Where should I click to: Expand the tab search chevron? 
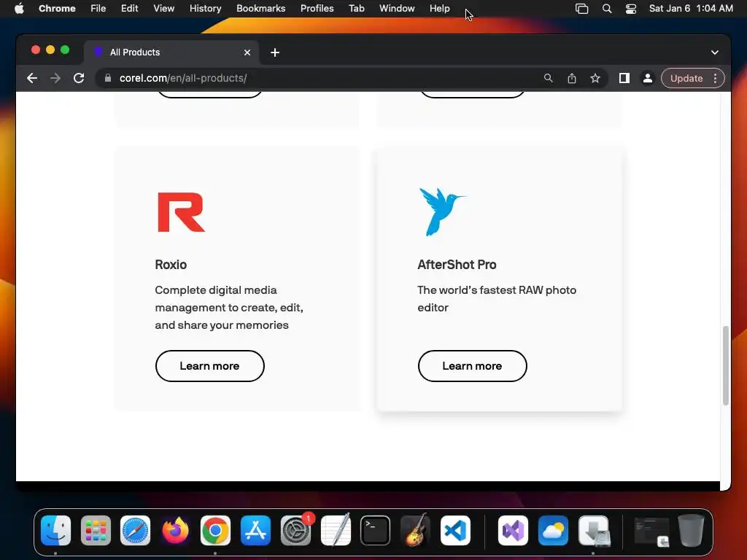[x=715, y=52]
